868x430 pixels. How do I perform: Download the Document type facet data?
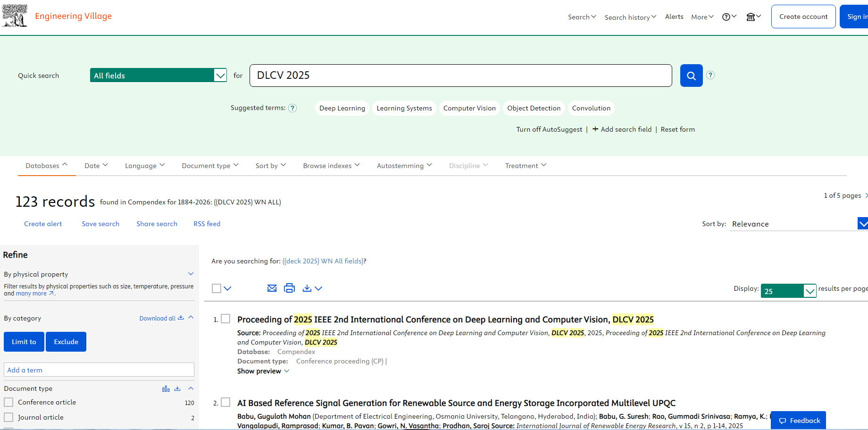tap(177, 389)
